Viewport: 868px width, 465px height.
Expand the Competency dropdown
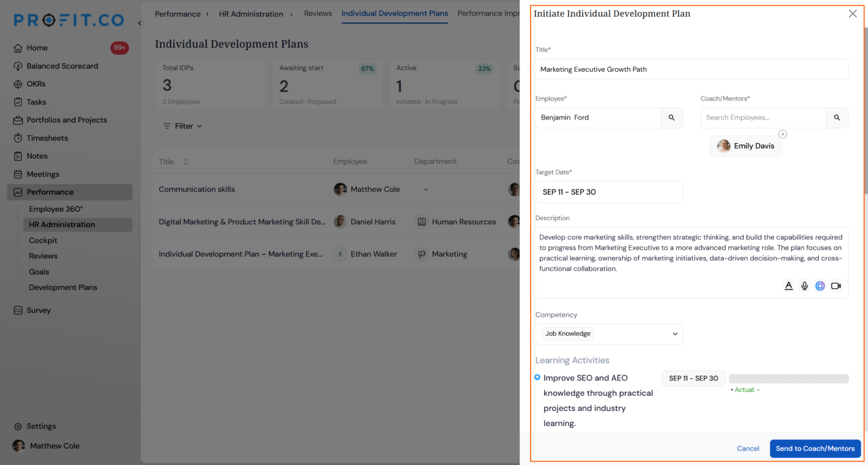(675, 334)
